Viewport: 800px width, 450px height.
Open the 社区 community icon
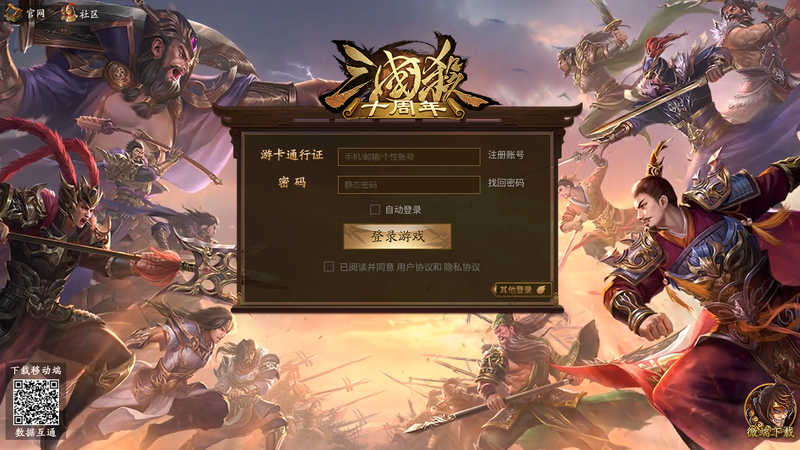pyautogui.click(x=68, y=13)
